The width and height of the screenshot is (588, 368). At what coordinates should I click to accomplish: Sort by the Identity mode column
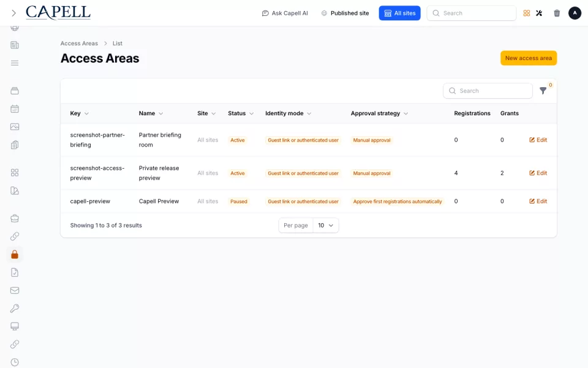pos(288,113)
